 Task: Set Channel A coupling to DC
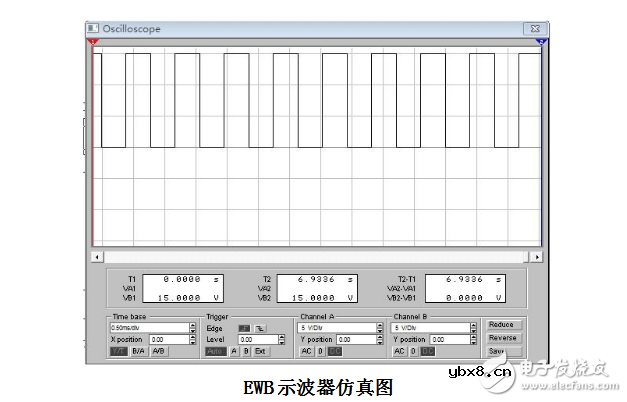[335, 351]
